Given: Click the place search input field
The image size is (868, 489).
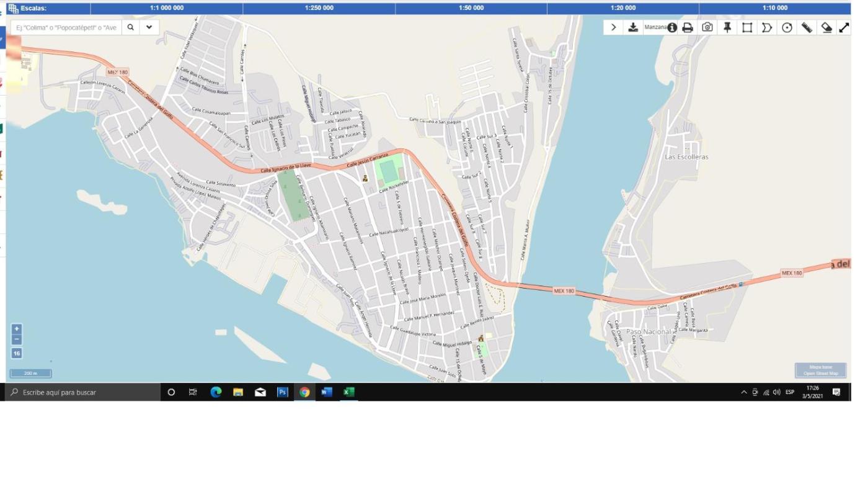Looking at the screenshot, I should [66, 27].
